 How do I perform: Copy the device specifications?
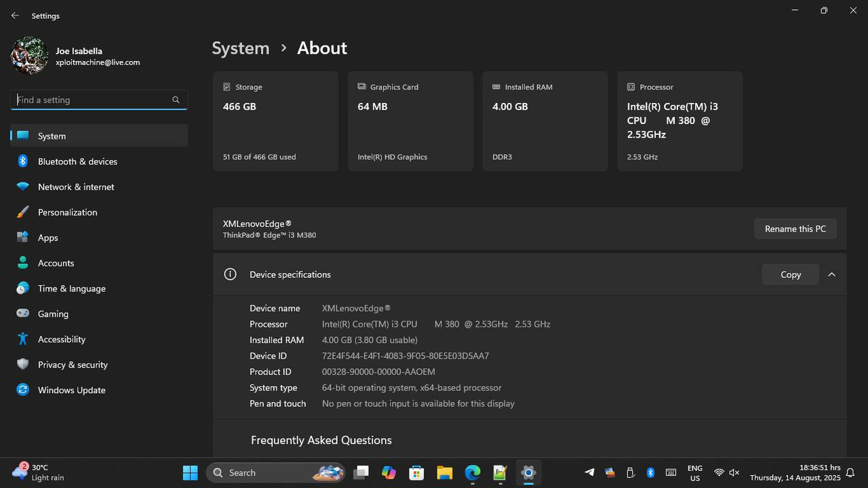pyautogui.click(x=791, y=274)
